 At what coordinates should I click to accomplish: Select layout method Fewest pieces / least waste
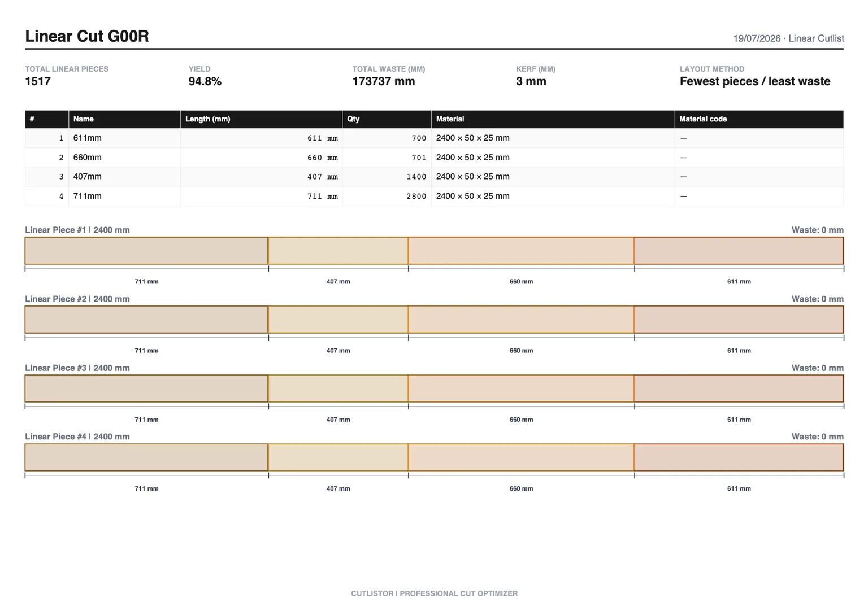pyautogui.click(x=755, y=81)
